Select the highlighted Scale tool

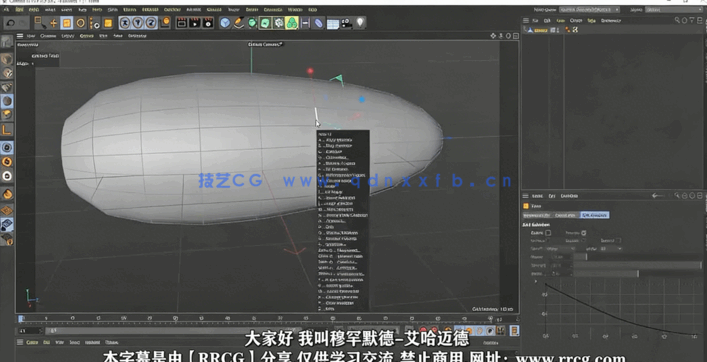pos(67,23)
